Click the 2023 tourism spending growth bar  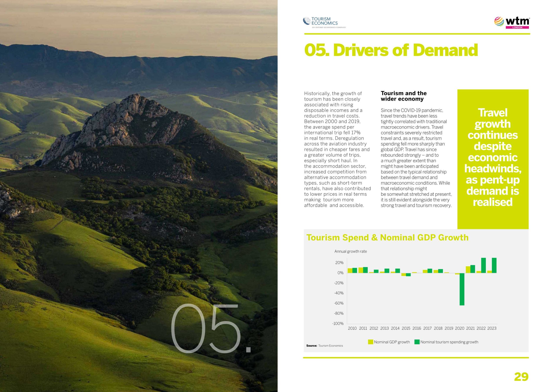pyautogui.click(x=494, y=266)
